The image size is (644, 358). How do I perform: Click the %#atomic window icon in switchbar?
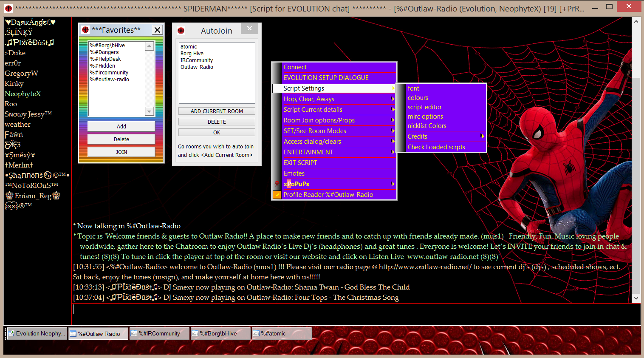[x=256, y=333]
